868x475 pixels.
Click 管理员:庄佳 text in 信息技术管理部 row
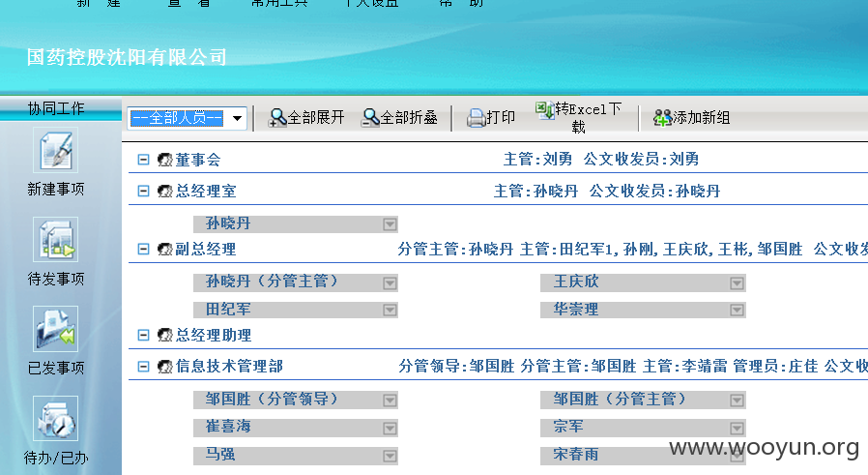click(x=775, y=367)
